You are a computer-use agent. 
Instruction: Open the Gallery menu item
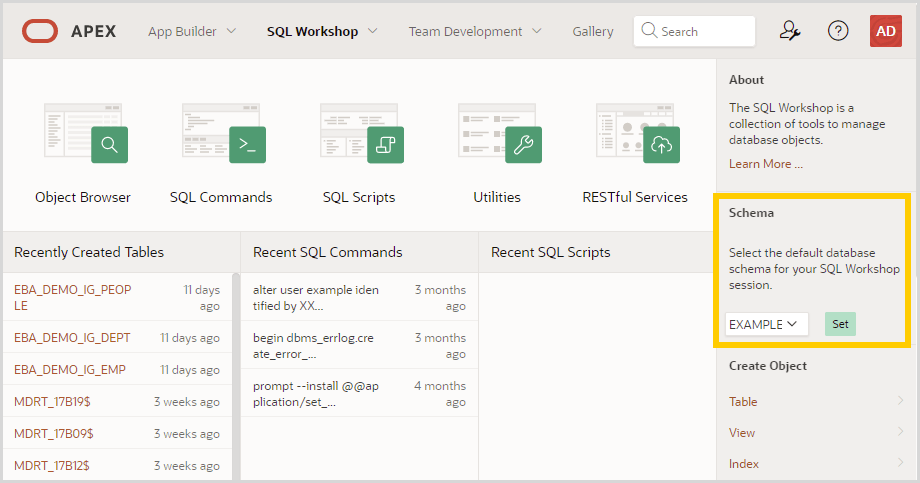tap(593, 31)
